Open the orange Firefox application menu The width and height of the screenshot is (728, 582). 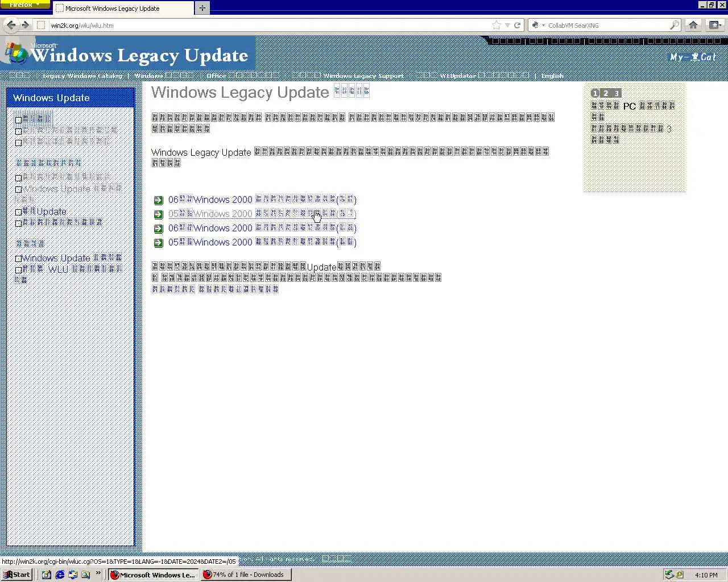pyautogui.click(x=25, y=4)
